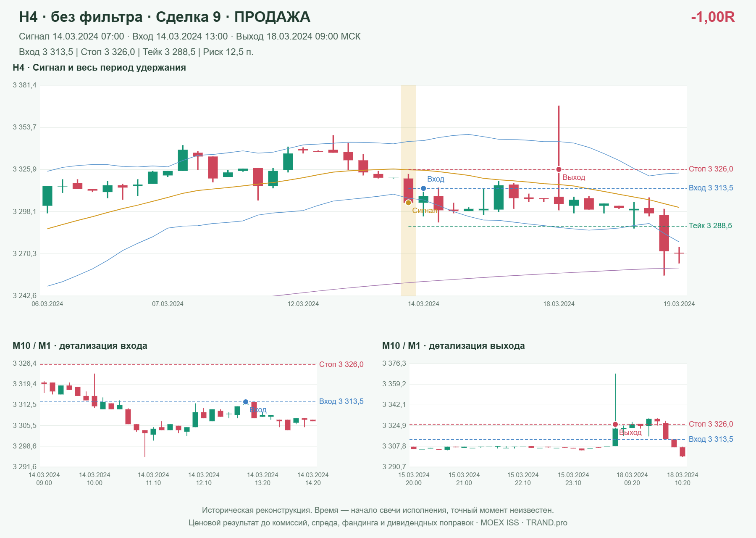Click the blue entry dot in entry detail chart
This screenshot has width=756, height=538.
246,402
